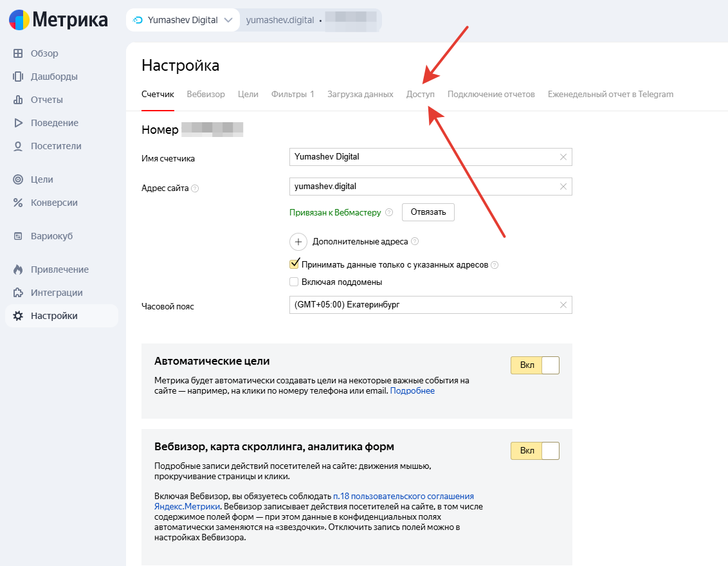728x566 pixels.
Task: Select Настройки in the sidebar
Action: [62, 316]
